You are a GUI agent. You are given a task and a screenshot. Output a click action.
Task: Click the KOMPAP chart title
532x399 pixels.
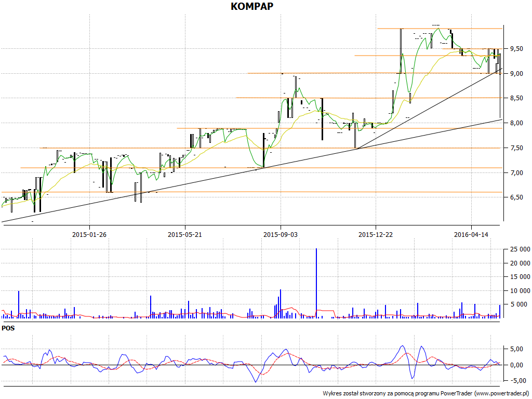pos(252,6)
